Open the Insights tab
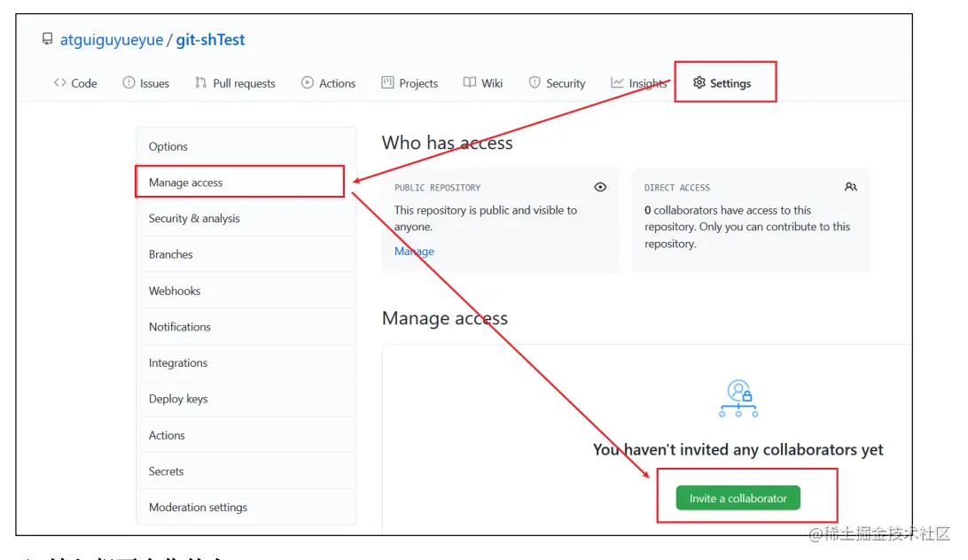This screenshot has height=560, width=968. [639, 82]
